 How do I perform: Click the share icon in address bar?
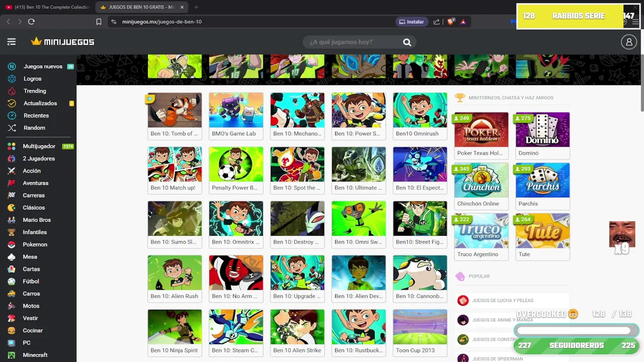click(436, 22)
